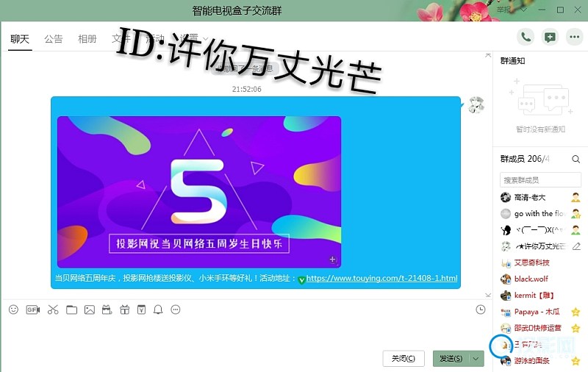Click the 游泳的面条 member avatar
Image resolution: width=588 pixels, height=372 pixels.
pos(506,361)
